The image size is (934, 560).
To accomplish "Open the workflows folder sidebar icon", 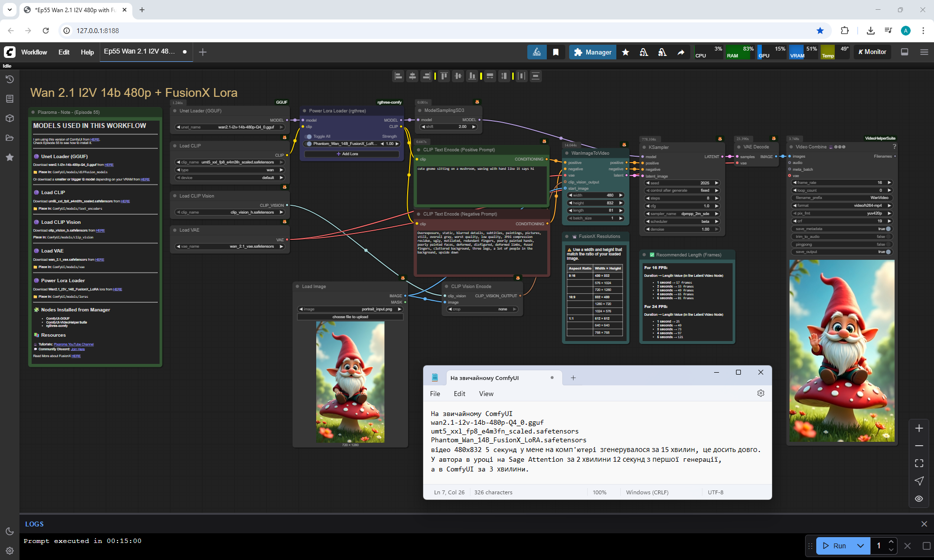I will pyautogui.click(x=10, y=138).
